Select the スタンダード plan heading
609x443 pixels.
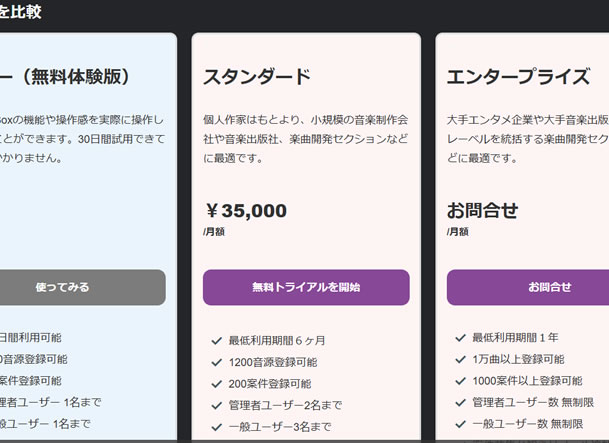(x=257, y=78)
